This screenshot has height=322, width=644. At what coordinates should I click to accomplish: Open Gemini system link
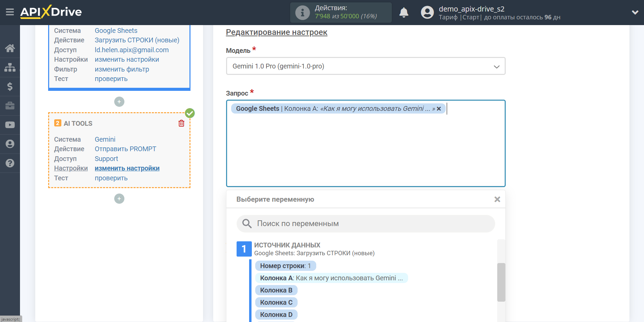pyautogui.click(x=105, y=139)
